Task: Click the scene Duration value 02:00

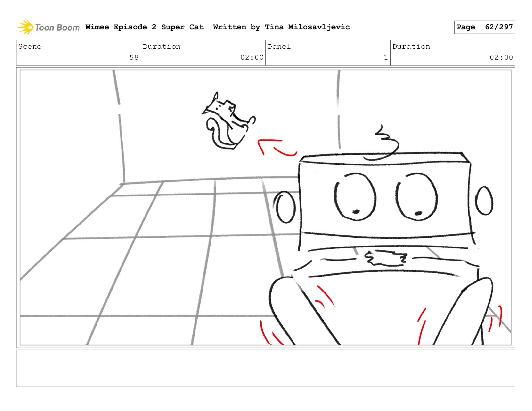Action: [x=252, y=57]
